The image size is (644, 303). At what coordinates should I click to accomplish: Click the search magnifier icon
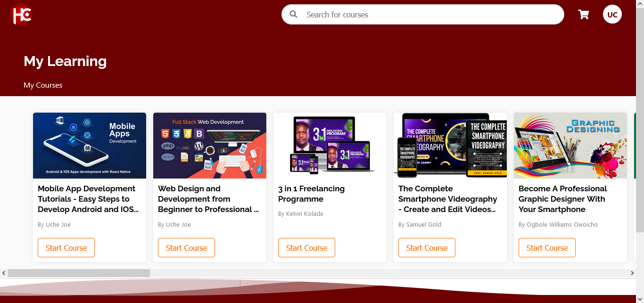(293, 15)
